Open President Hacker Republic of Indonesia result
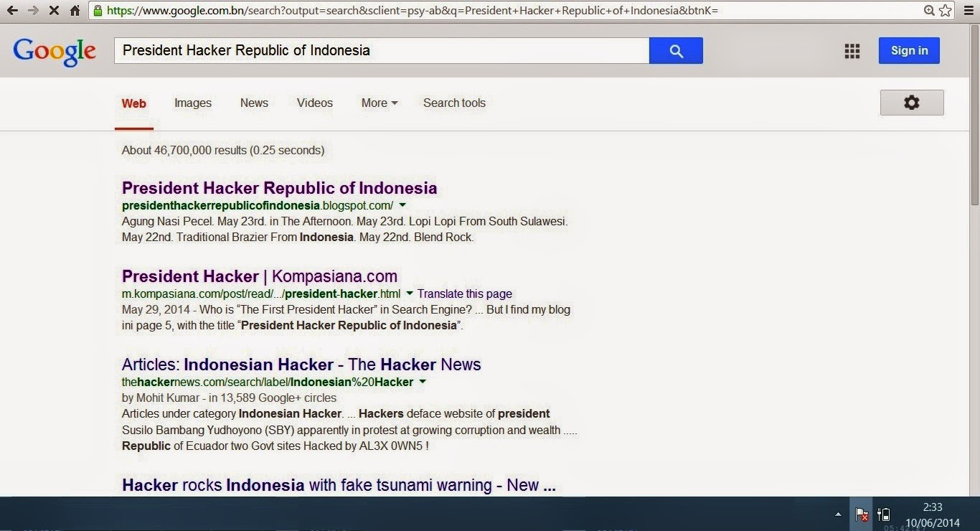This screenshot has width=980, height=531. (279, 188)
